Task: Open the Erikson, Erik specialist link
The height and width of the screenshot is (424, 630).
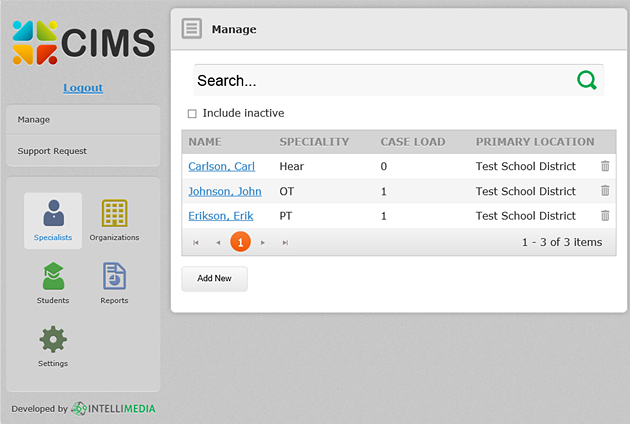Action: (220, 216)
